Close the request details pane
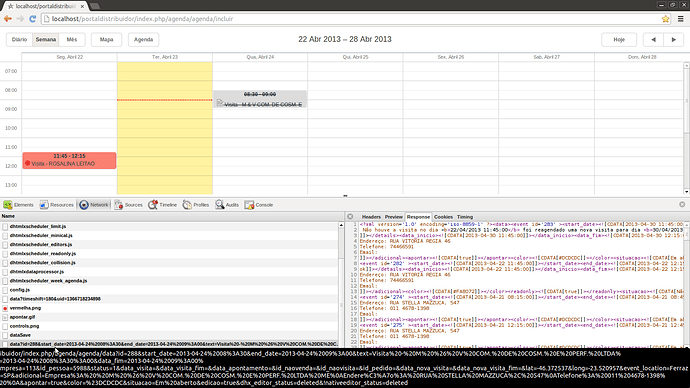This screenshot has width=690, height=388. pos(350,216)
